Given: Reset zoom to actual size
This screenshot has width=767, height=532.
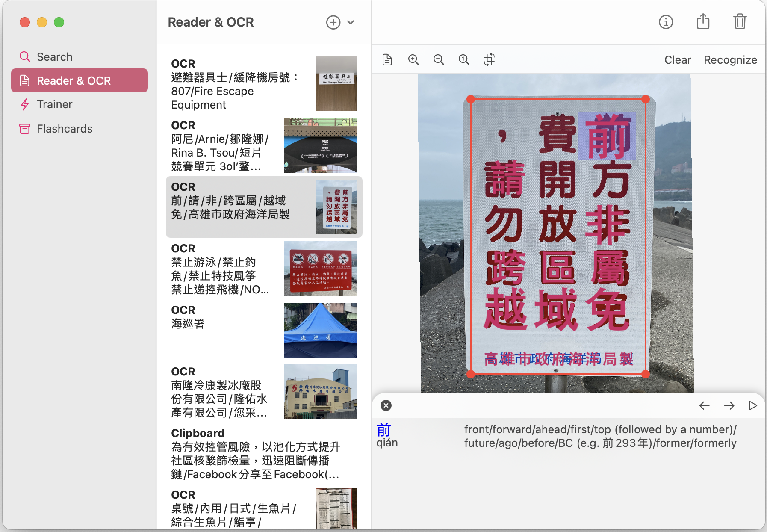Looking at the screenshot, I should click(x=464, y=60).
